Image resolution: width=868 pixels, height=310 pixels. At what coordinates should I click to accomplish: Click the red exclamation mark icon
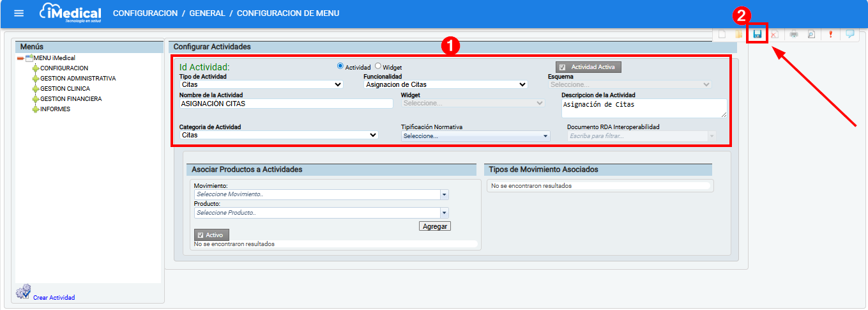831,35
